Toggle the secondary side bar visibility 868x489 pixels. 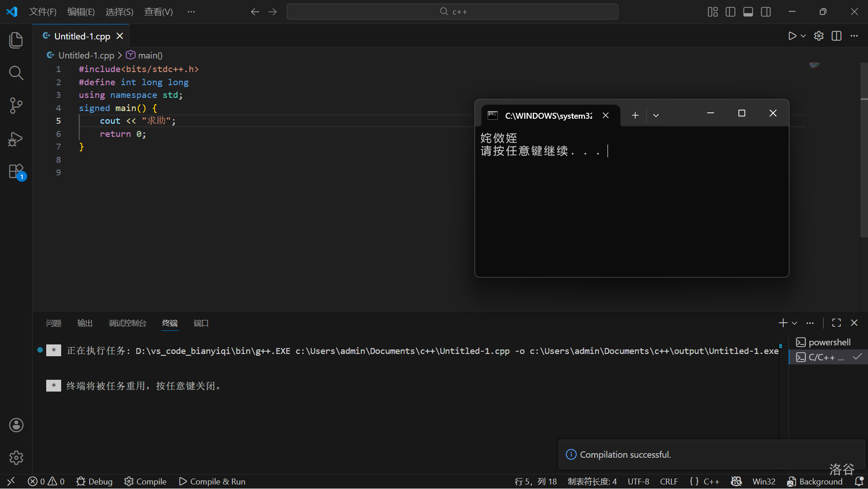pyautogui.click(x=766, y=12)
